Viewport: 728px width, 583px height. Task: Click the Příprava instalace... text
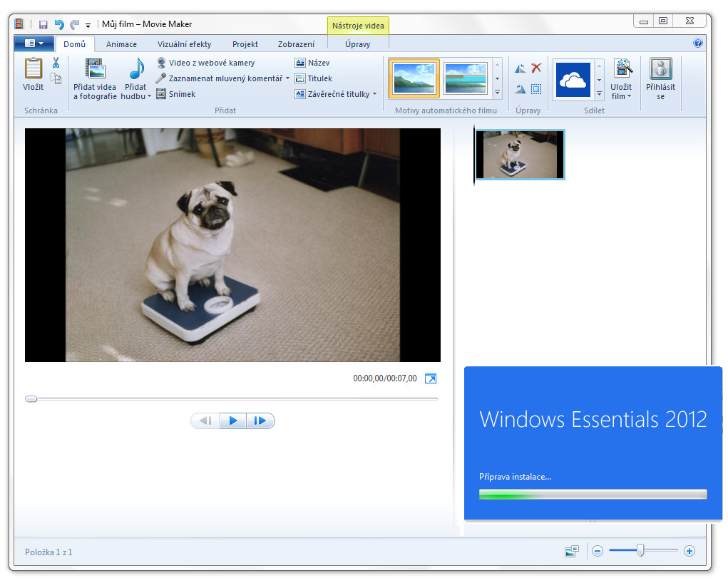(515, 477)
